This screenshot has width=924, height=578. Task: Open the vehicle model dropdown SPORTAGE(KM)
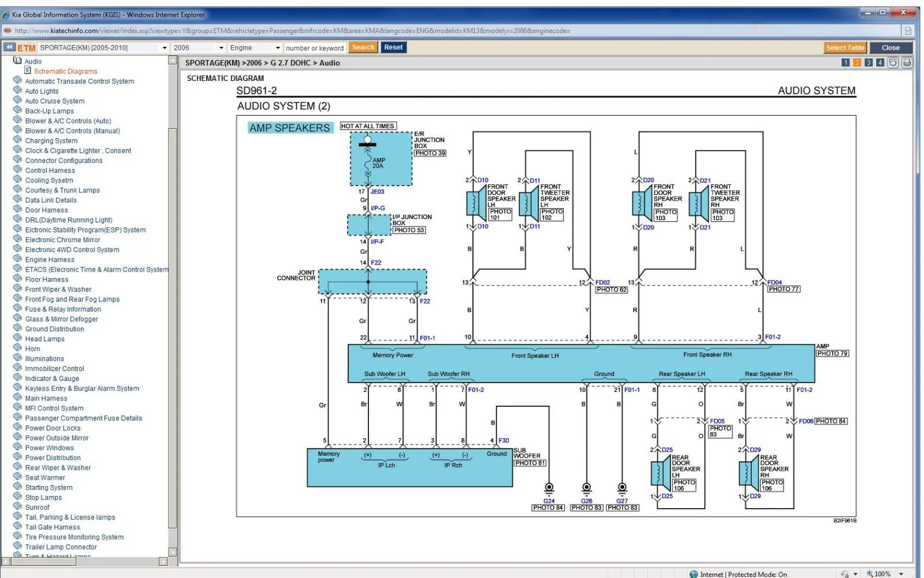click(103, 47)
